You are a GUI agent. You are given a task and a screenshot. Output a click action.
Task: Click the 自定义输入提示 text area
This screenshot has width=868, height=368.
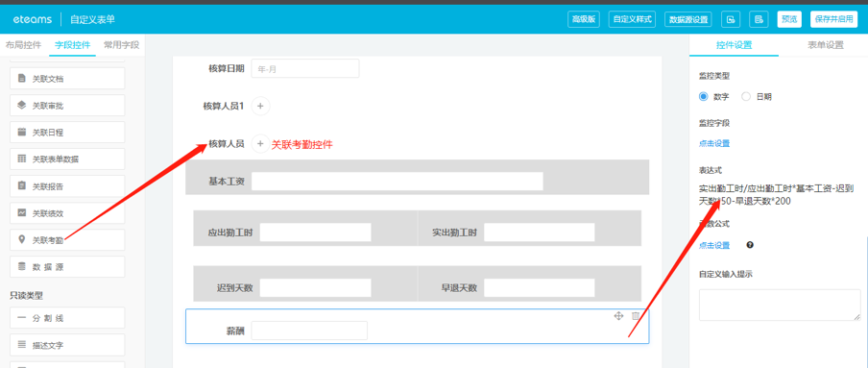(780, 305)
